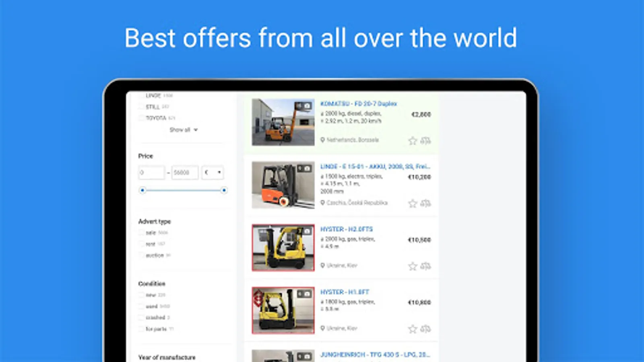Click the €10,200 price of the LINDE
Image resolution: width=644 pixels, height=362 pixels.
(x=419, y=177)
